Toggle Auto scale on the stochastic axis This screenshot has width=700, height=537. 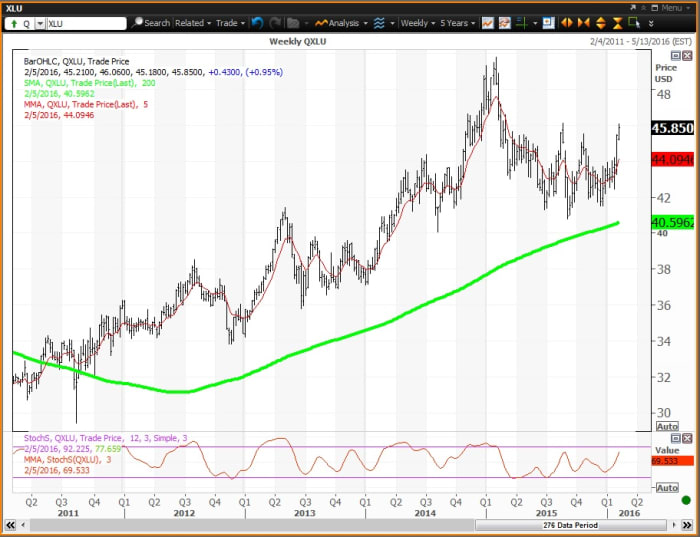(x=666, y=487)
